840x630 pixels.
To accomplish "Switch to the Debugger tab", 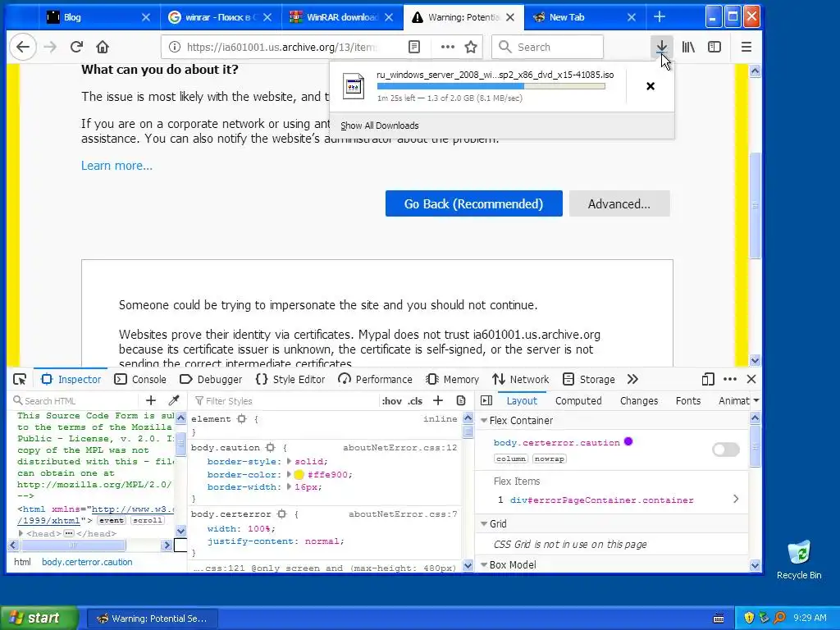I will [211, 379].
